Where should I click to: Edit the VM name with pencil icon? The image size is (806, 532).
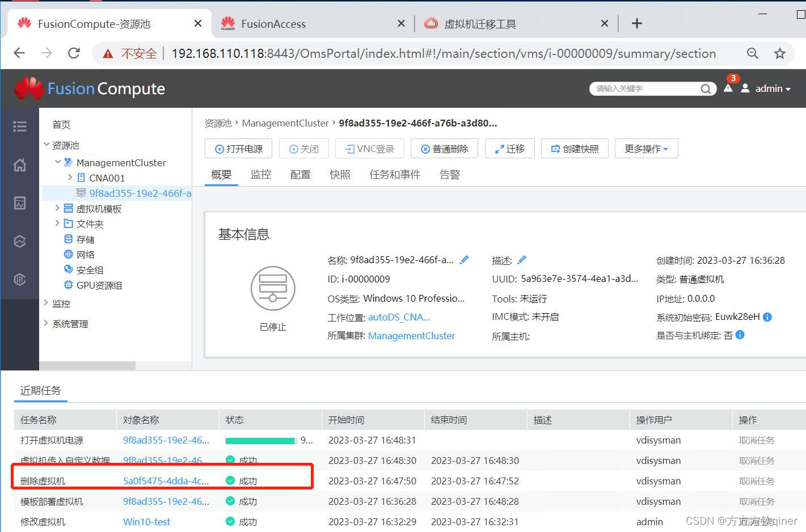click(x=464, y=260)
